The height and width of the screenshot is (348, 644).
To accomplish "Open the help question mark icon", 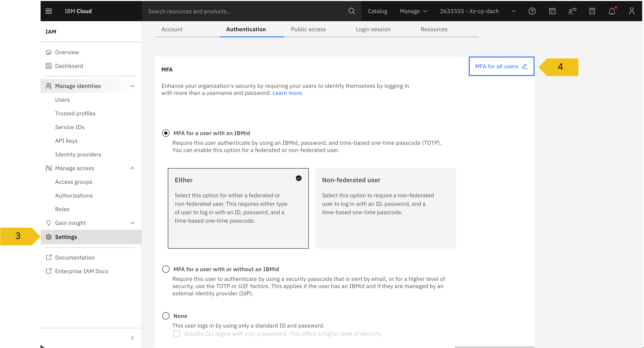I will (532, 11).
